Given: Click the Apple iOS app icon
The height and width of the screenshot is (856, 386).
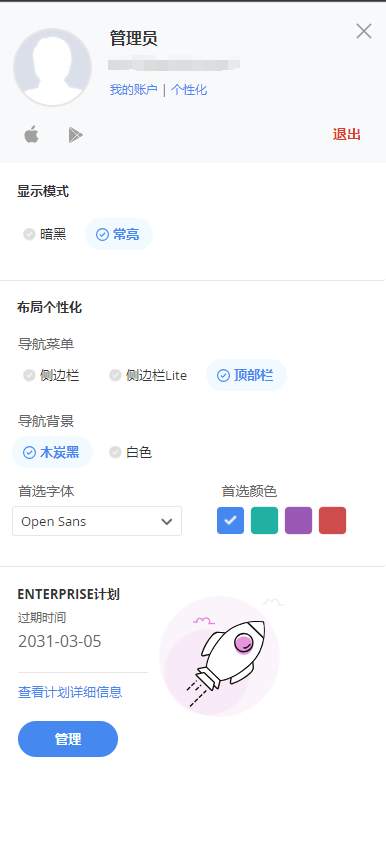Looking at the screenshot, I should [x=32, y=134].
